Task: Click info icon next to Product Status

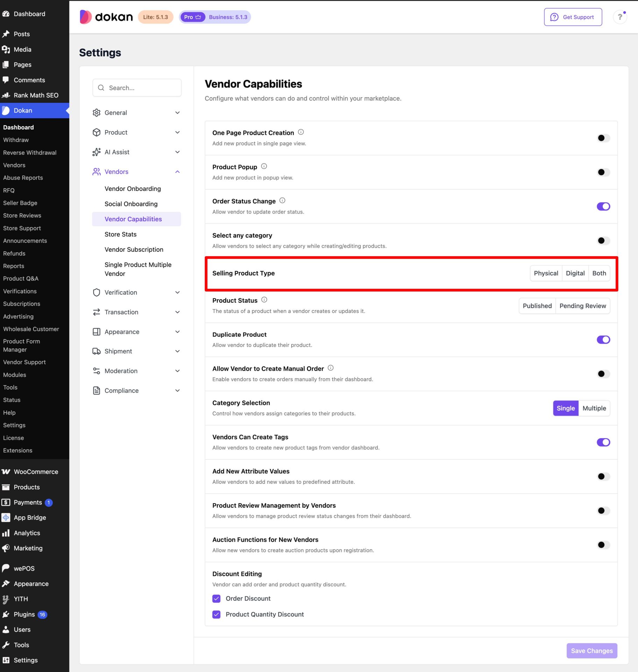Action: [264, 300]
